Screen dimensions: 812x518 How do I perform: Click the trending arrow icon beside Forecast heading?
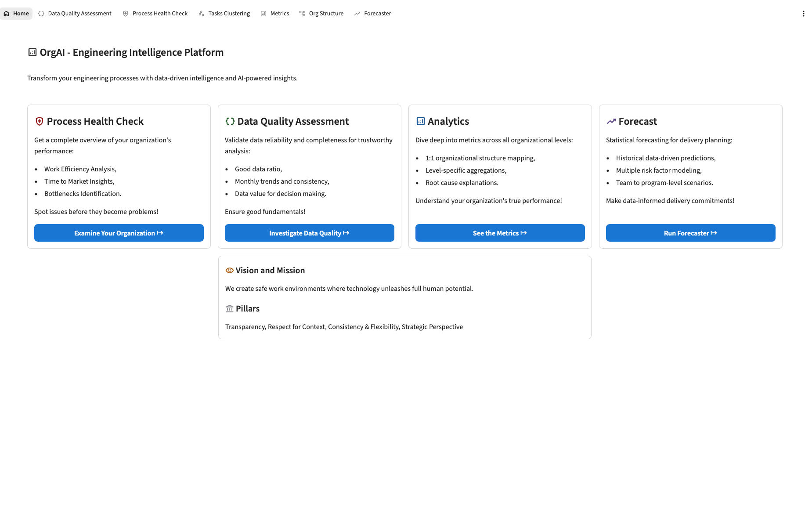pos(611,121)
